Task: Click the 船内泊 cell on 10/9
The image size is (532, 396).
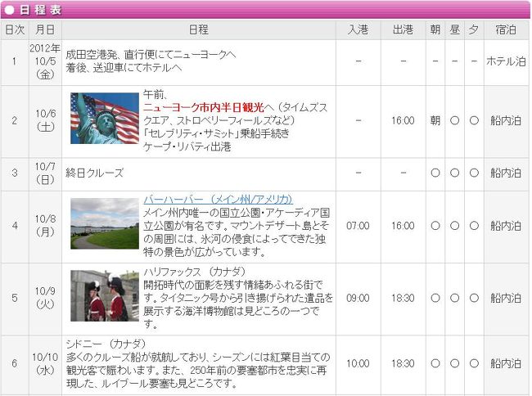Action: click(506, 298)
